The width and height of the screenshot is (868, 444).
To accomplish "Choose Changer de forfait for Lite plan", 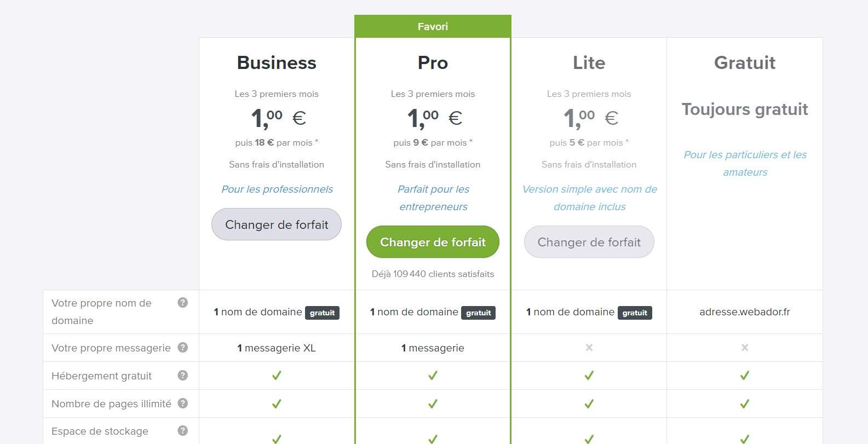I will tap(589, 242).
